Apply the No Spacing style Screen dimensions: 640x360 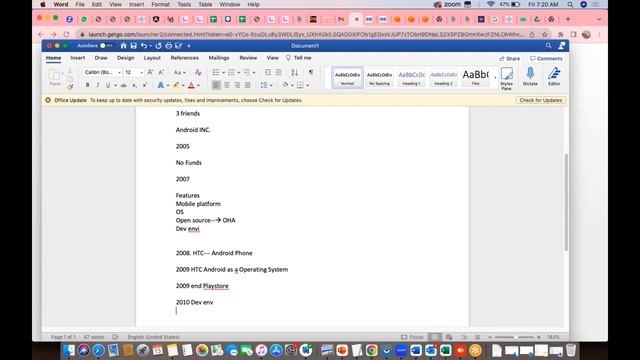click(379, 78)
